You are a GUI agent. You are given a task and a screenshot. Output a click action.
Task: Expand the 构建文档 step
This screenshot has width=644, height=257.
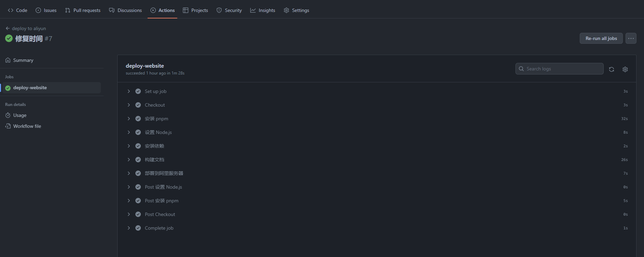pos(129,160)
